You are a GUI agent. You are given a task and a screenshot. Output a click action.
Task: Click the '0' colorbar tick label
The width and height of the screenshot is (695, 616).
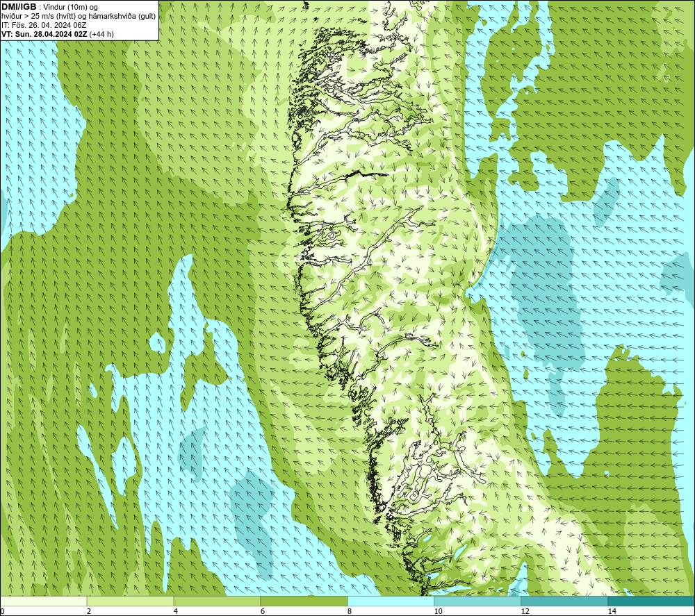click(x=2, y=611)
